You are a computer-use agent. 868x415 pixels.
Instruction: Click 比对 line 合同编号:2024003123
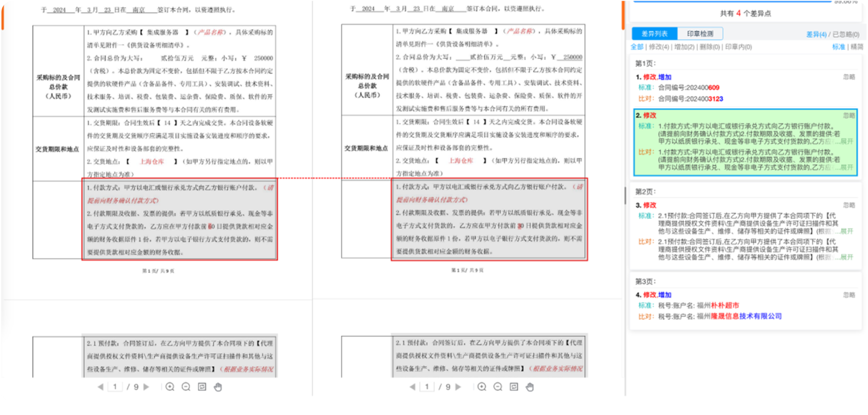click(x=690, y=99)
